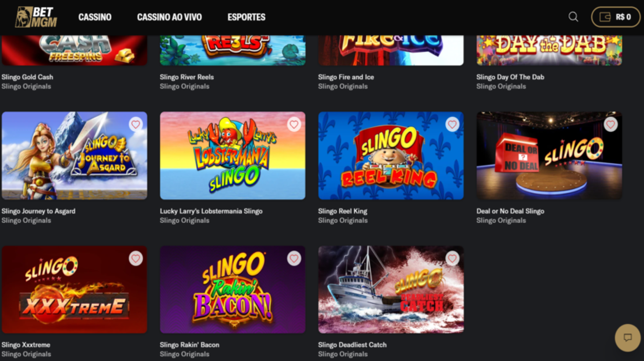Open the search magnifier icon
644x361 pixels.
coord(573,17)
